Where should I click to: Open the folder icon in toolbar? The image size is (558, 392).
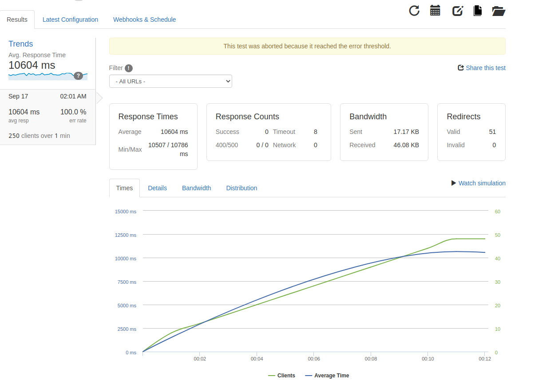[499, 11]
